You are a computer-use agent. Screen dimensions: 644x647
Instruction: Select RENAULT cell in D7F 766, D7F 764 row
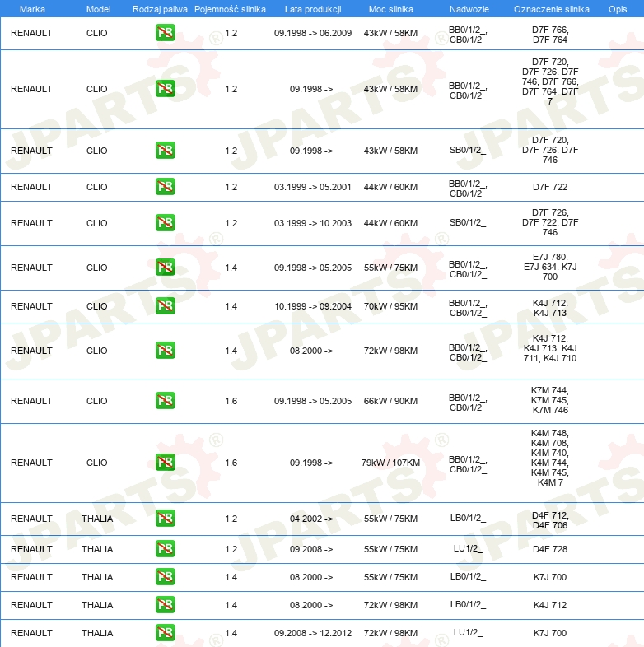click(x=31, y=33)
